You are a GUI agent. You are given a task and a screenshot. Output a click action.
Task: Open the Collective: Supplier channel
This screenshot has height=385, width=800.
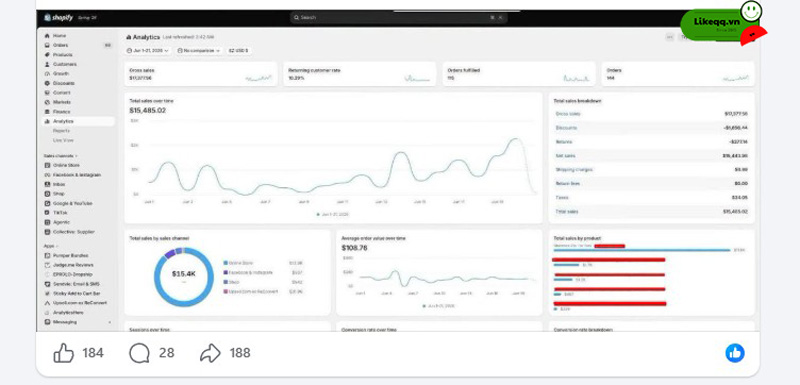click(73, 232)
